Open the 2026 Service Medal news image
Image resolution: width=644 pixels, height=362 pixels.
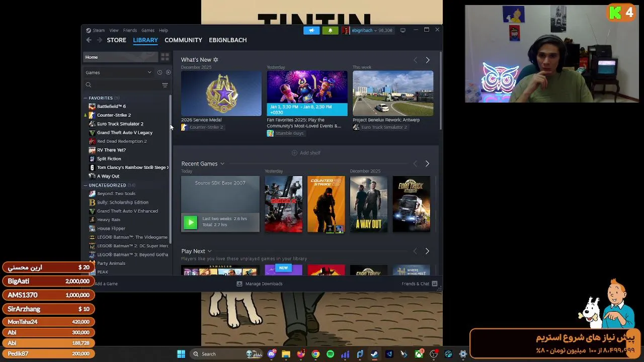pyautogui.click(x=221, y=94)
